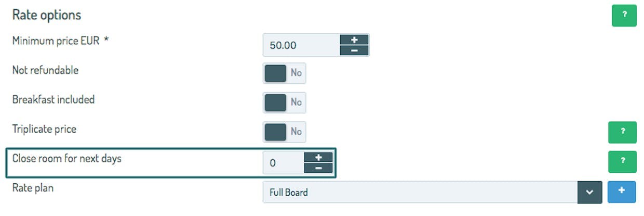
Task: Open help for the Rate options section
Action: pyautogui.click(x=624, y=15)
